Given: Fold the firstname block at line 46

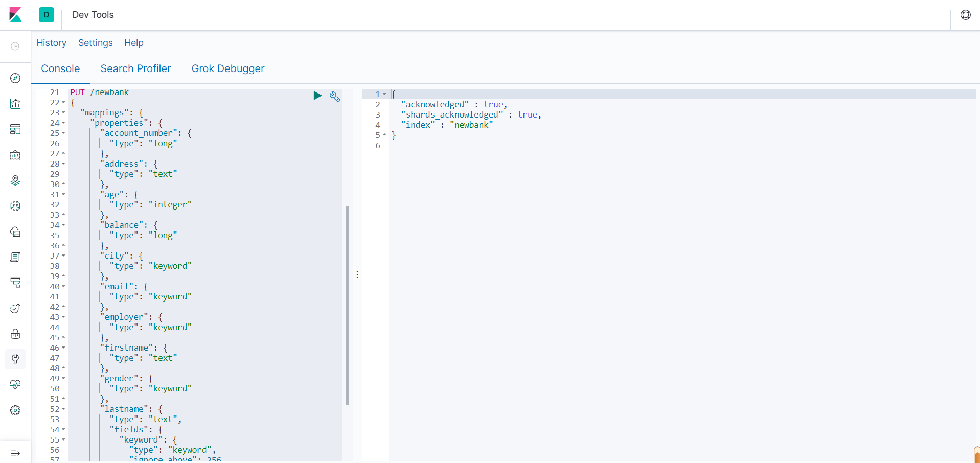Looking at the screenshot, I should pyautogui.click(x=63, y=348).
